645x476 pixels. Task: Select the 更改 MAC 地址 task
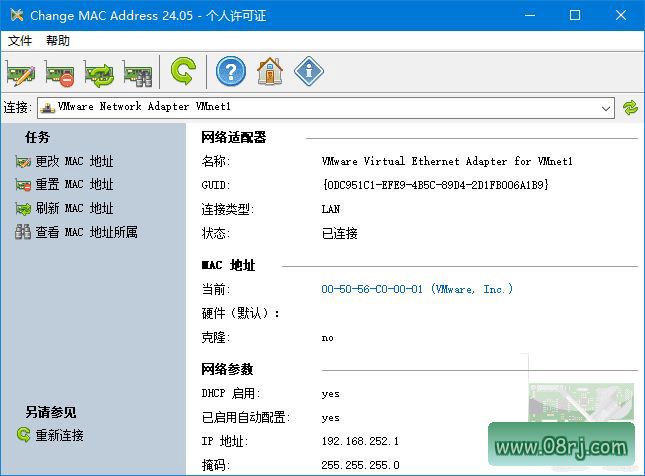[64, 161]
